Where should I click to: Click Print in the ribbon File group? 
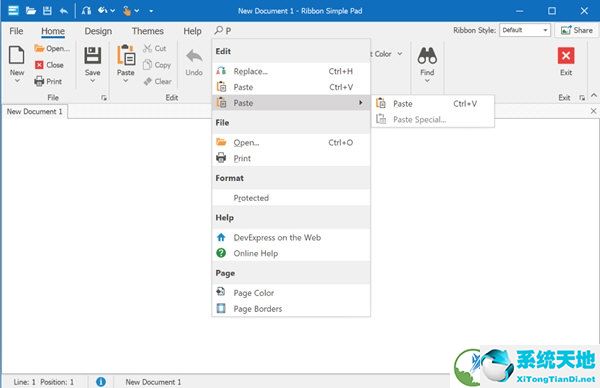[x=48, y=81]
